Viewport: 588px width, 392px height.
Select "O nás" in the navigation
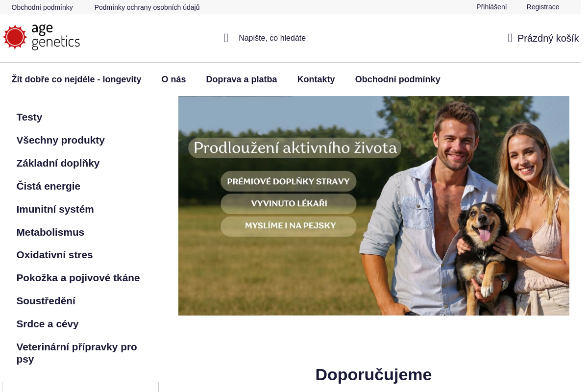click(173, 79)
